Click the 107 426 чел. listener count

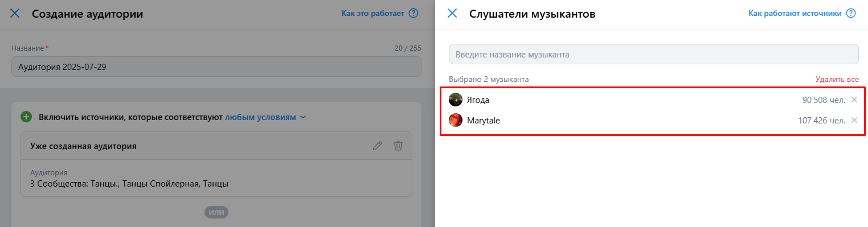(x=821, y=121)
